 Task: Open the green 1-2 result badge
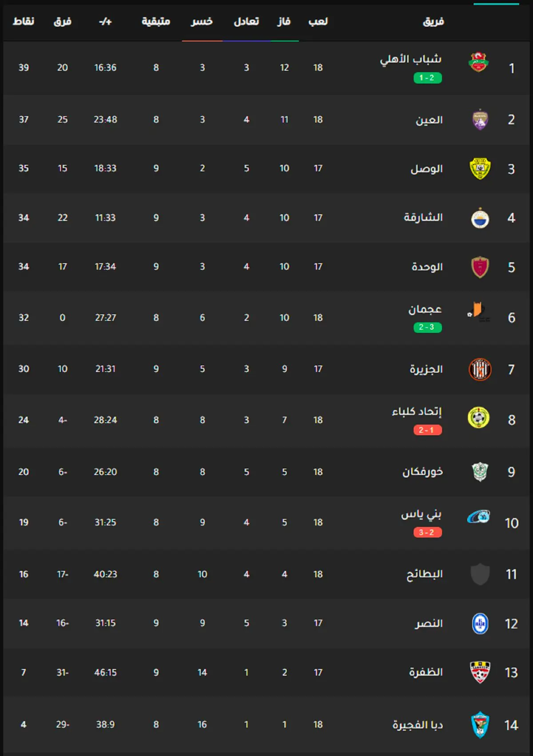click(x=427, y=78)
